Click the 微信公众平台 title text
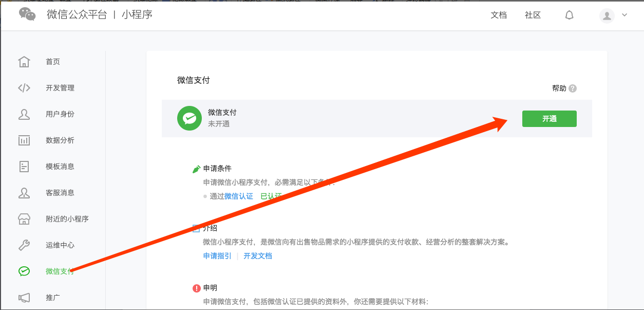 pos(77,15)
